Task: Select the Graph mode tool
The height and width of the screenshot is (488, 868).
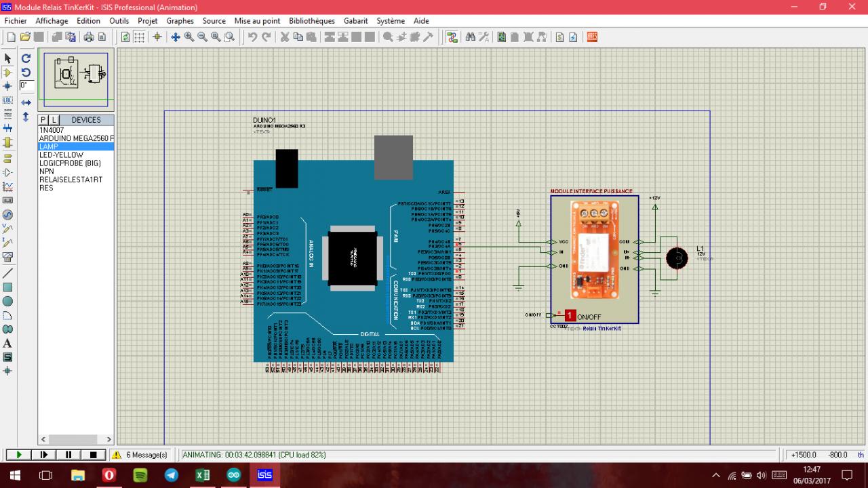Action: point(8,186)
